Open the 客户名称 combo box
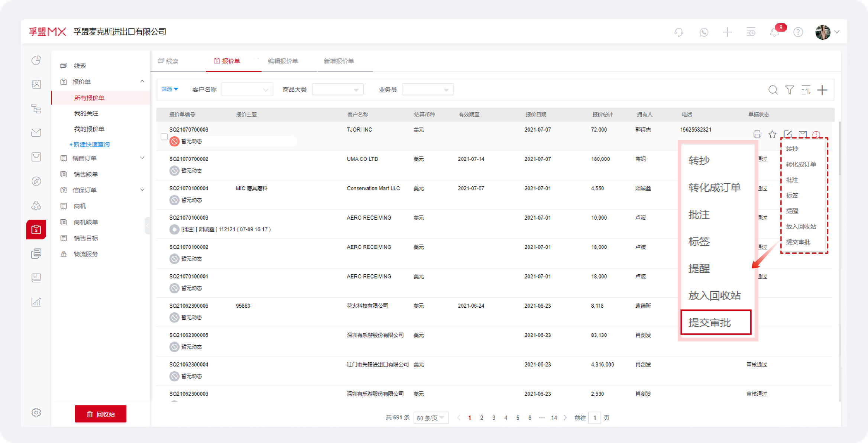Image resolution: width=868 pixels, height=443 pixels. (x=247, y=90)
